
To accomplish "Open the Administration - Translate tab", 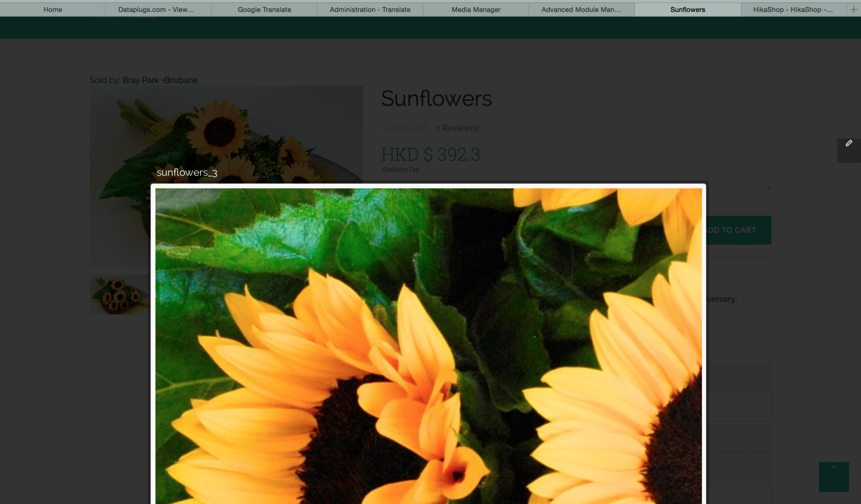I will point(370,9).
